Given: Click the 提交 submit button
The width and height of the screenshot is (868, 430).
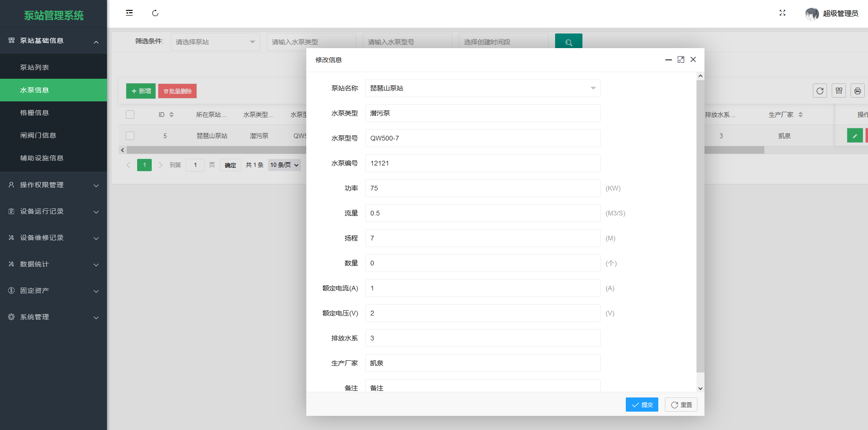Looking at the screenshot, I should pos(642,405).
